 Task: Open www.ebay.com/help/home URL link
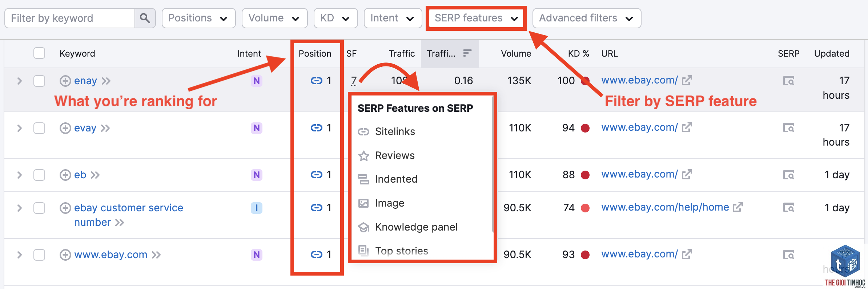[665, 207]
